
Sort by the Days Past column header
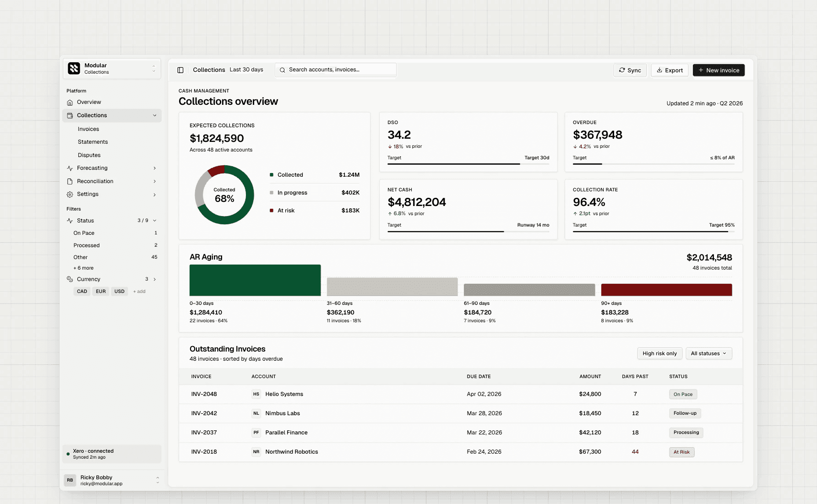point(635,377)
